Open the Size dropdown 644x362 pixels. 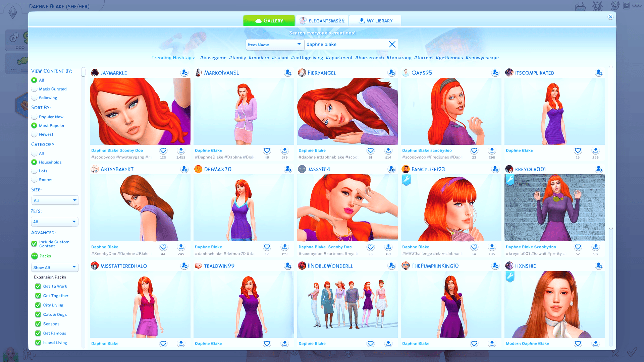point(55,200)
